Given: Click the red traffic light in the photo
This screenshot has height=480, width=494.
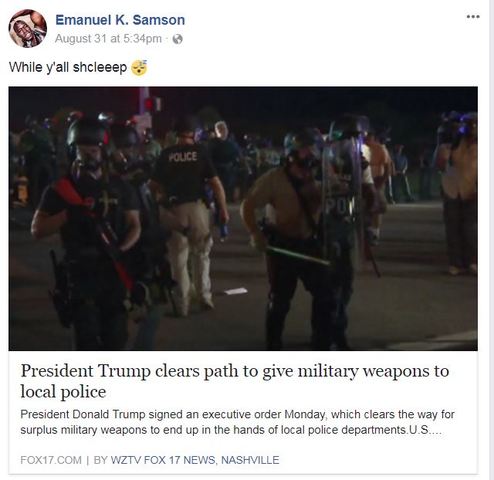Looking at the screenshot, I should point(149,104).
